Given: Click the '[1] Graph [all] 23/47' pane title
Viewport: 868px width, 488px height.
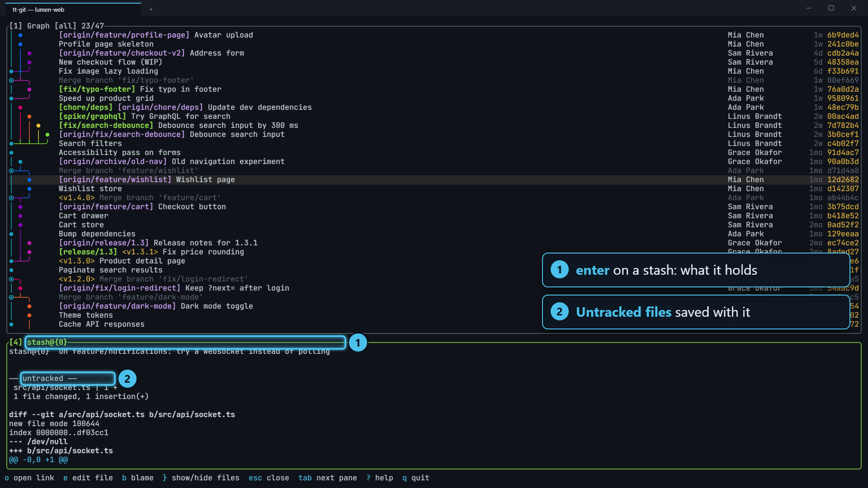Looking at the screenshot, I should click(x=57, y=26).
